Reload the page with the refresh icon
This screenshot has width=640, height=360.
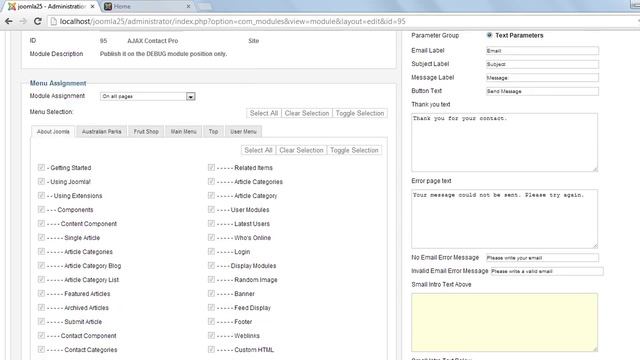(x=38, y=21)
